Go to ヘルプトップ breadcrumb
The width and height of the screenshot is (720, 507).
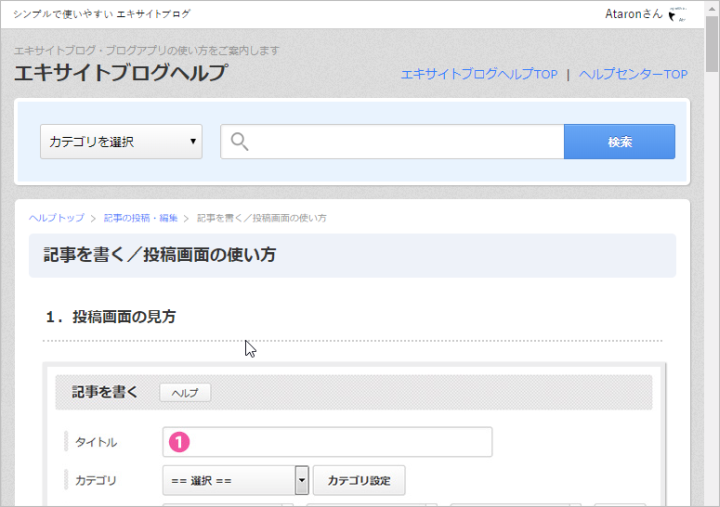[56, 218]
